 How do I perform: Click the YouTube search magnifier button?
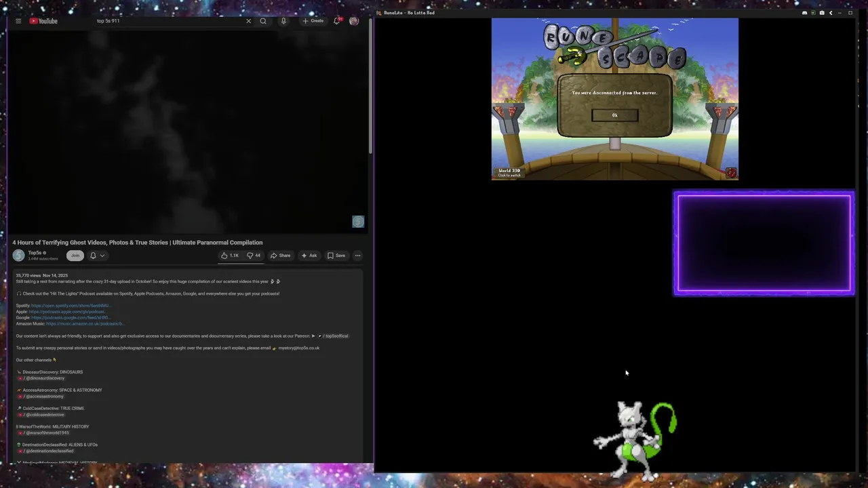point(263,21)
